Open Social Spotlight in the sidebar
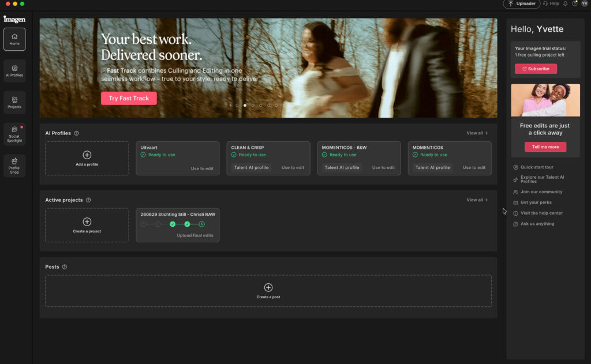This screenshot has width=591, height=364. click(14, 134)
